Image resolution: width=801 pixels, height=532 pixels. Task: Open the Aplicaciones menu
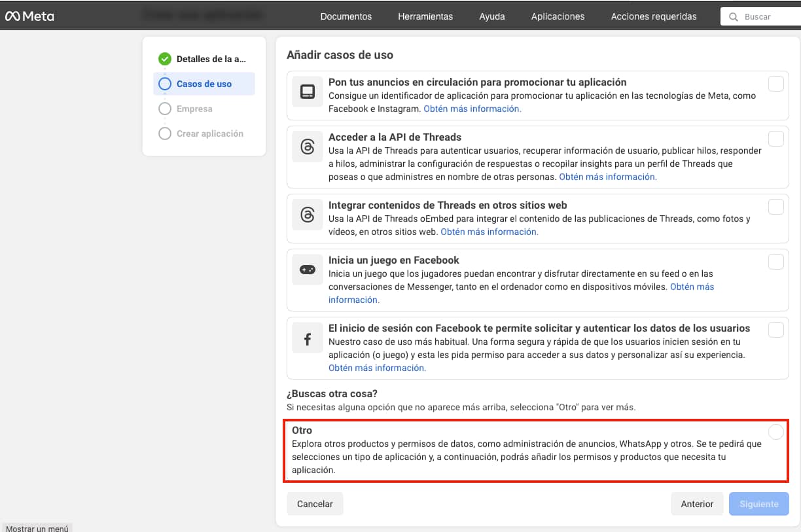558,16
